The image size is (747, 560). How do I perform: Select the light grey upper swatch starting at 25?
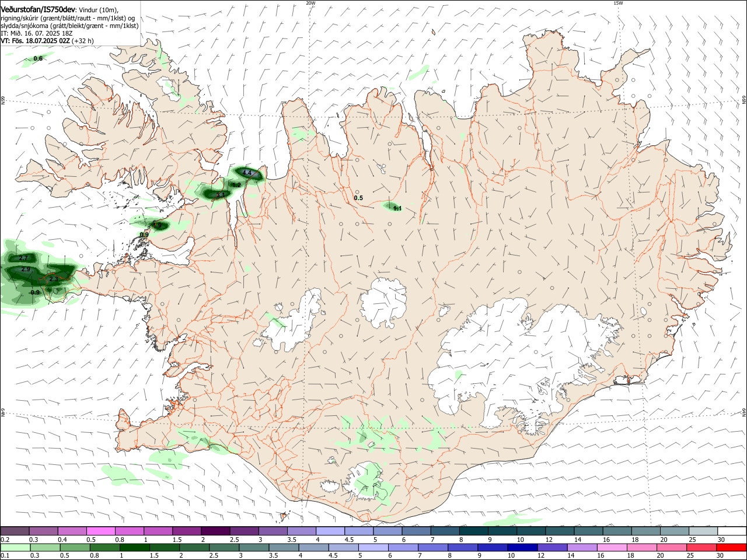click(x=703, y=531)
